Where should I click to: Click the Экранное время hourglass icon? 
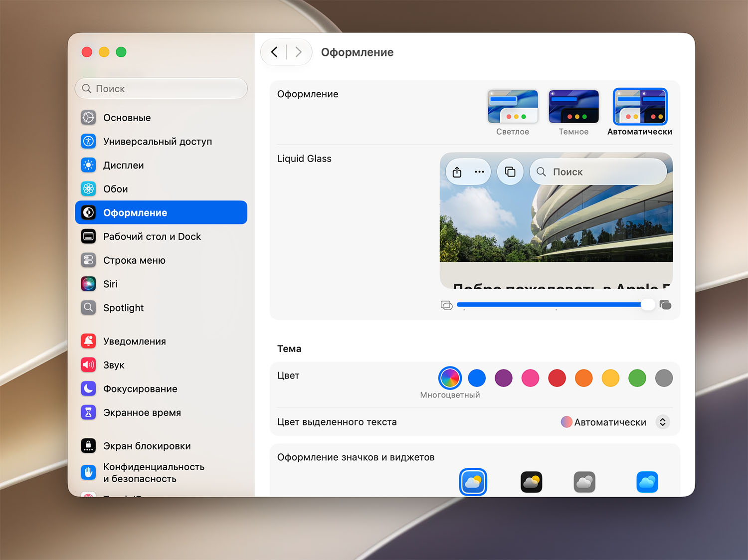click(x=88, y=412)
